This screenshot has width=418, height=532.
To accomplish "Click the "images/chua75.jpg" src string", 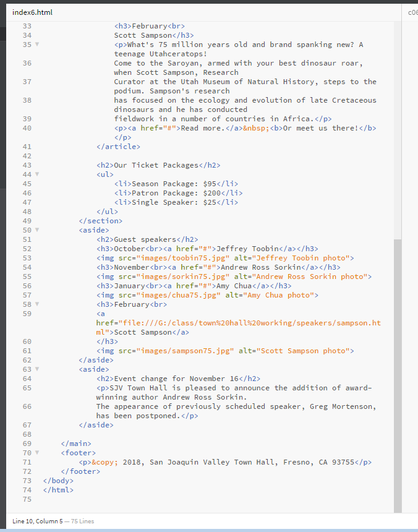I will pyautogui.click(x=178, y=295).
